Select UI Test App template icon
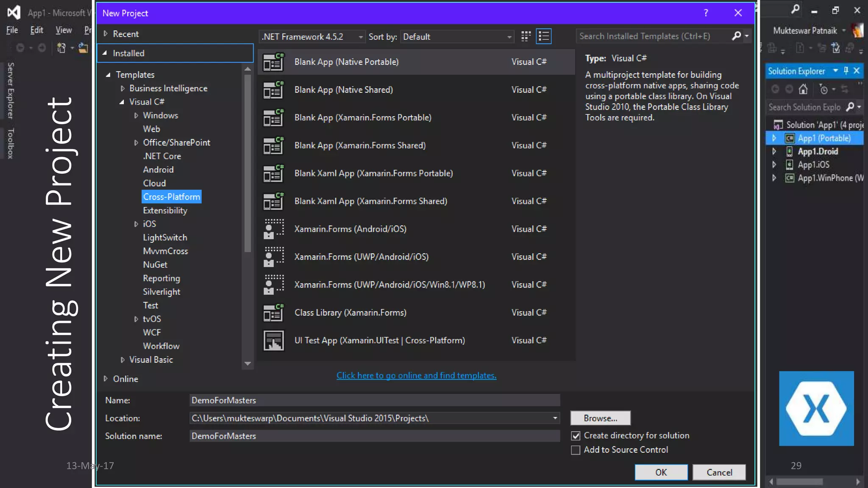 click(x=273, y=341)
